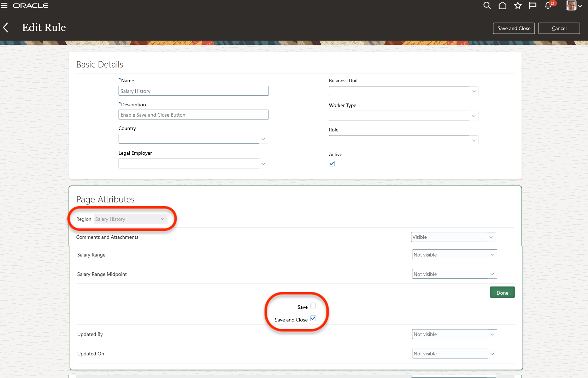Click into the Description text field

click(x=193, y=115)
